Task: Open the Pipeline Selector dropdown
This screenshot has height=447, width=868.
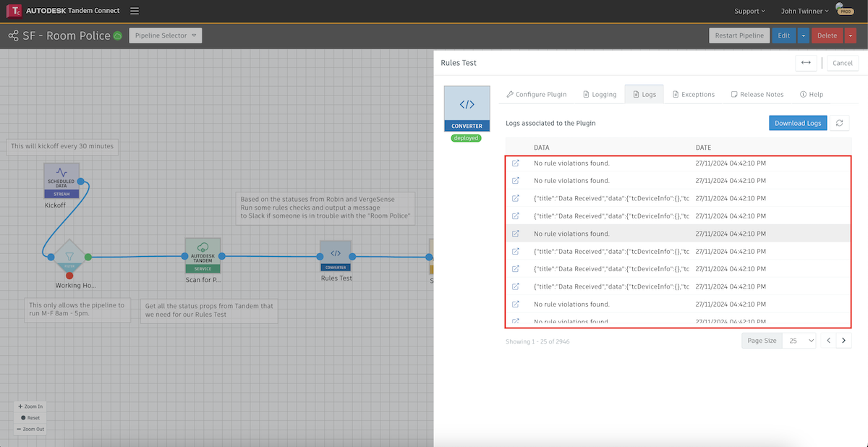Action: point(166,35)
